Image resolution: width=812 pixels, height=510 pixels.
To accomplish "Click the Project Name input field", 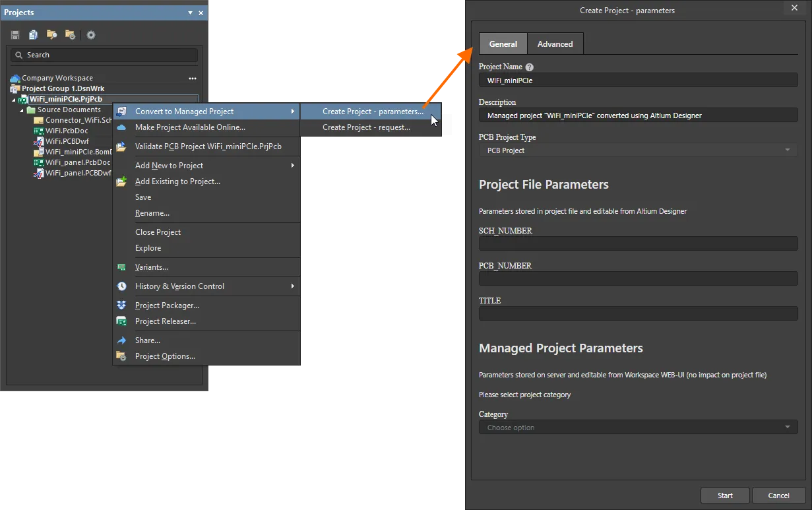I will (639, 80).
